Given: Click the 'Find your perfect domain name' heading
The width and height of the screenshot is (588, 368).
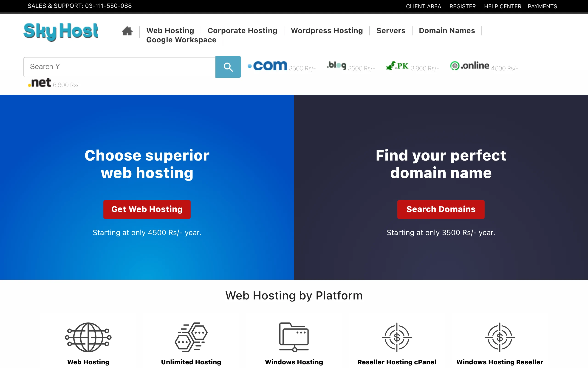Looking at the screenshot, I should point(441,164).
